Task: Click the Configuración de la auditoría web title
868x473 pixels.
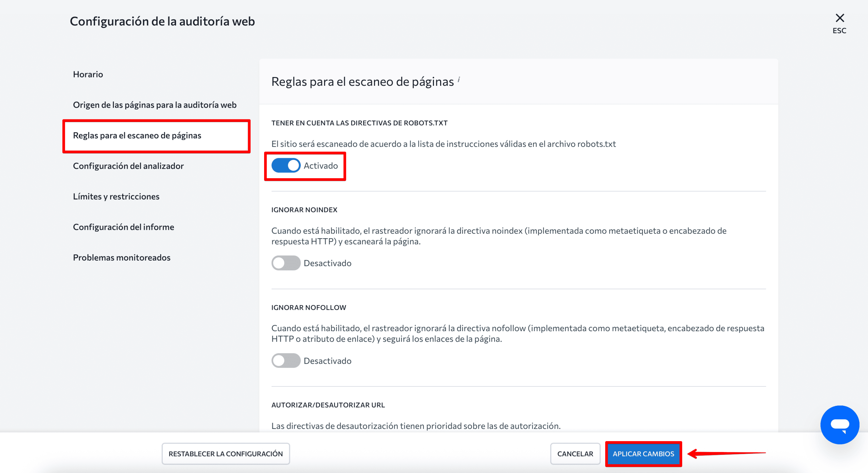Action: [162, 21]
